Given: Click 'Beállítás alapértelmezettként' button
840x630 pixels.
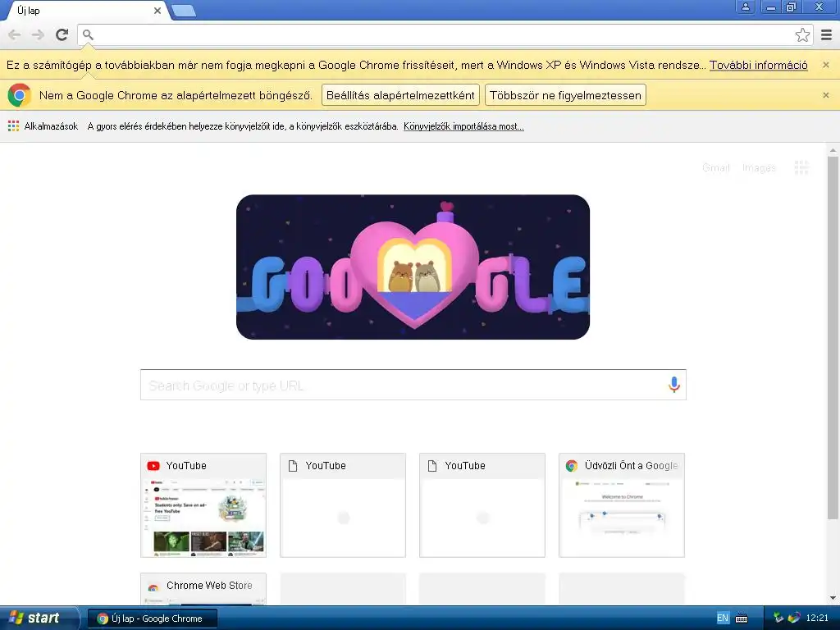Looking at the screenshot, I should pos(400,95).
